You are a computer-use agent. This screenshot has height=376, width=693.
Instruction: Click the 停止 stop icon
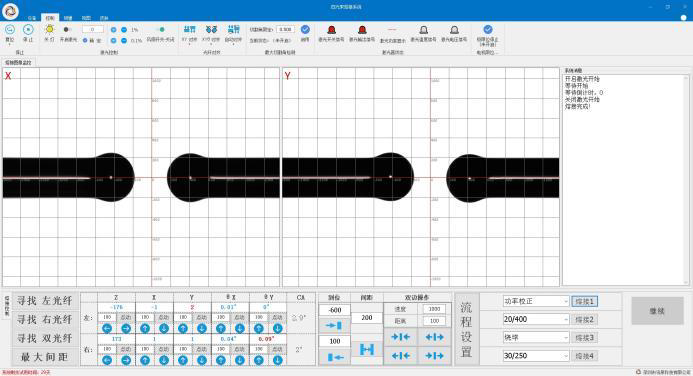28,30
